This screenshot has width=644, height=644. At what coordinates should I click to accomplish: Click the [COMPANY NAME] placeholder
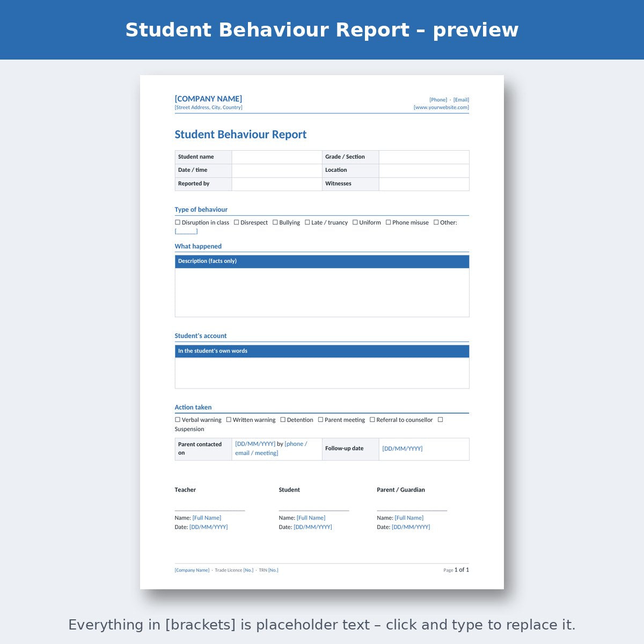tap(208, 99)
